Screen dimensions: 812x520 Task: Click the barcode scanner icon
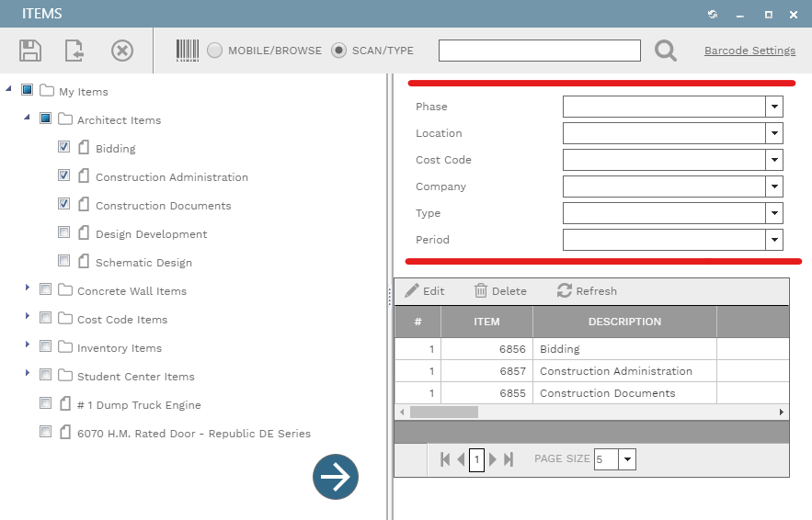[x=188, y=51]
